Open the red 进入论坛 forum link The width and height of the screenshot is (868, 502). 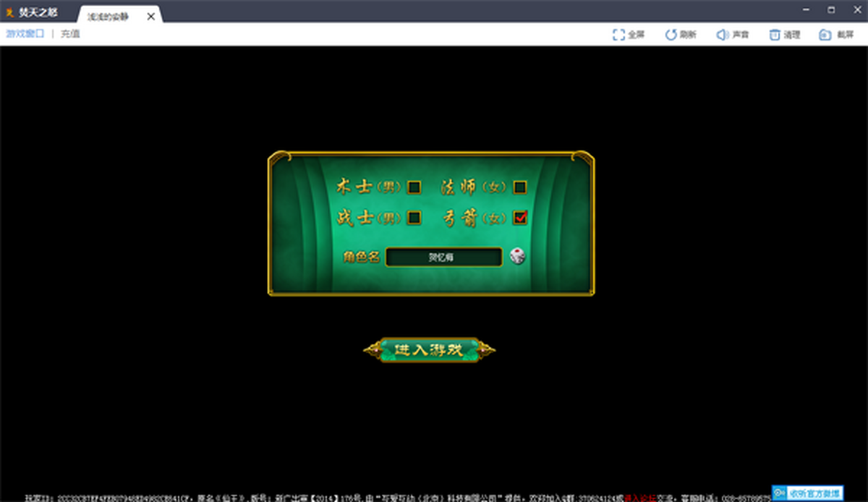(640, 498)
